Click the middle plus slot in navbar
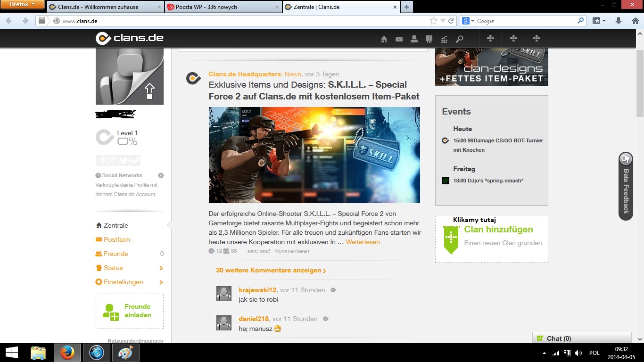This screenshot has width=644, height=362. click(x=513, y=39)
